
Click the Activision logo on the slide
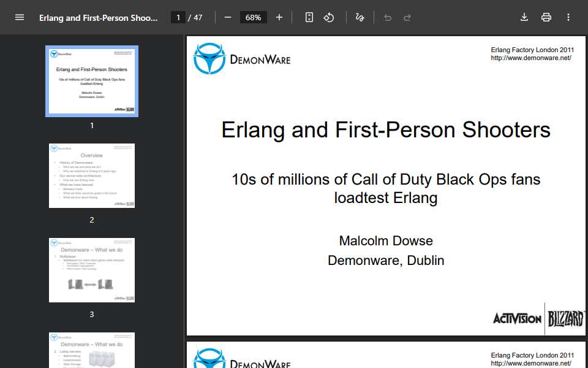[x=517, y=319]
